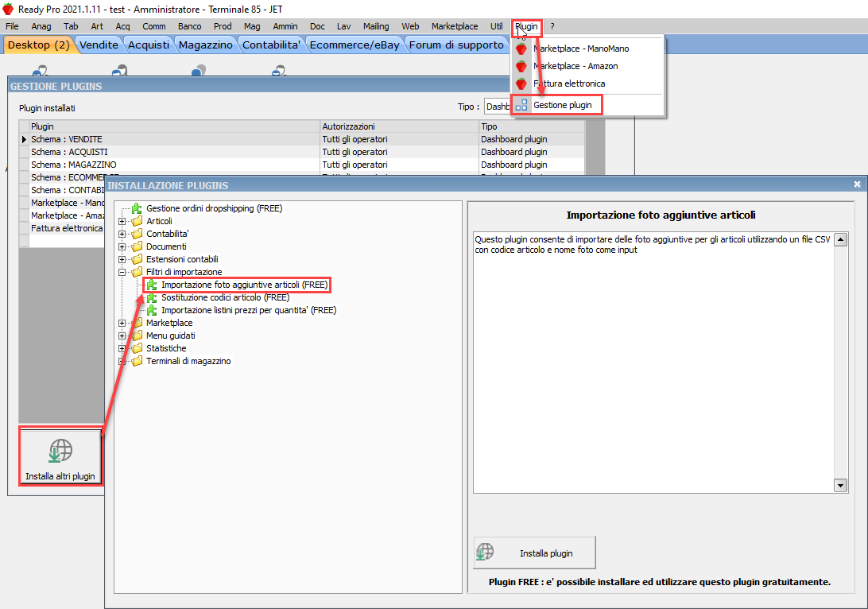Image resolution: width=868 pixels, height=609 pixels.
Task: Click the Articoli folder icon
Action: (x=137, y=222)
